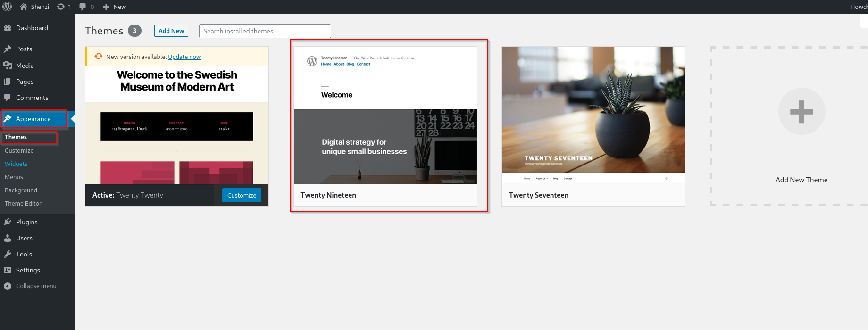
Task: Open the comments bubble in admin bar
Action: pos(86,7)
